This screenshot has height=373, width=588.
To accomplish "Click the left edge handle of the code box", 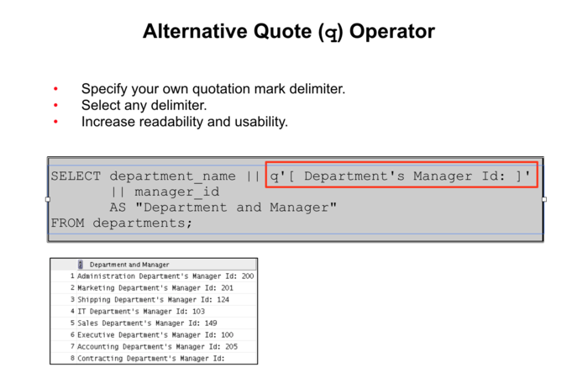I will (x=48, y=199).
